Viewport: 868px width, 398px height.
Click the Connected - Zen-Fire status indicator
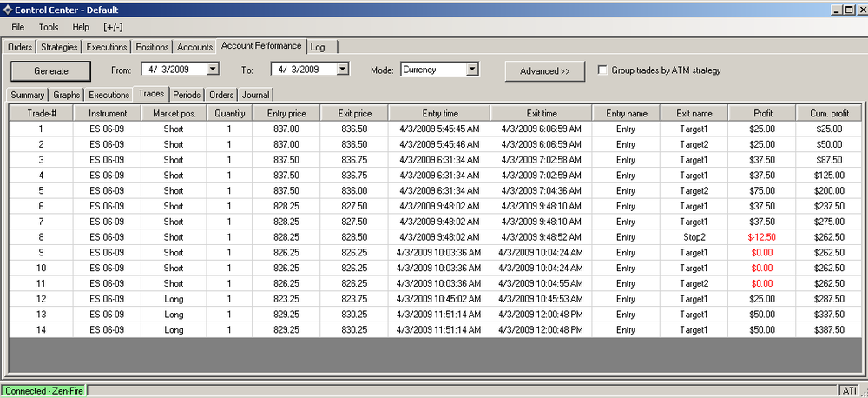pos(43,391)
